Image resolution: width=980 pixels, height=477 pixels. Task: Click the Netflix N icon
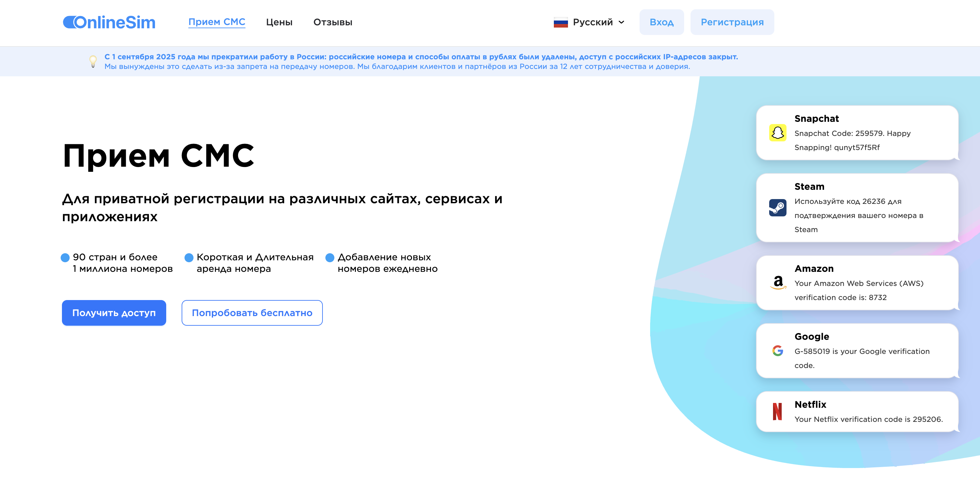click(x=777, y=412)
